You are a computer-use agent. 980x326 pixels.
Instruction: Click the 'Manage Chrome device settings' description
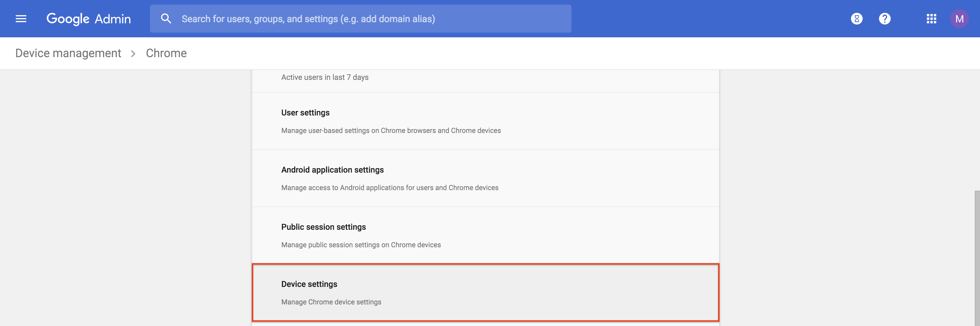(x=331, y=302)
